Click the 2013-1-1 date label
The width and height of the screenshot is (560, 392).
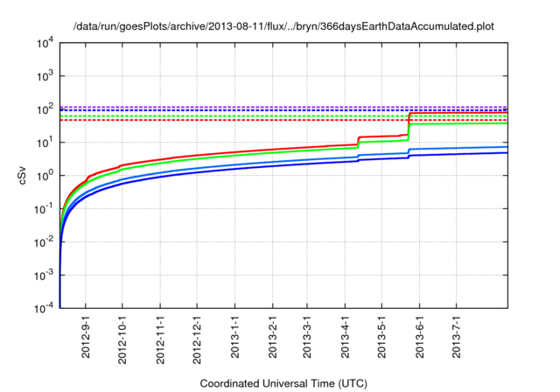(234, 337)
